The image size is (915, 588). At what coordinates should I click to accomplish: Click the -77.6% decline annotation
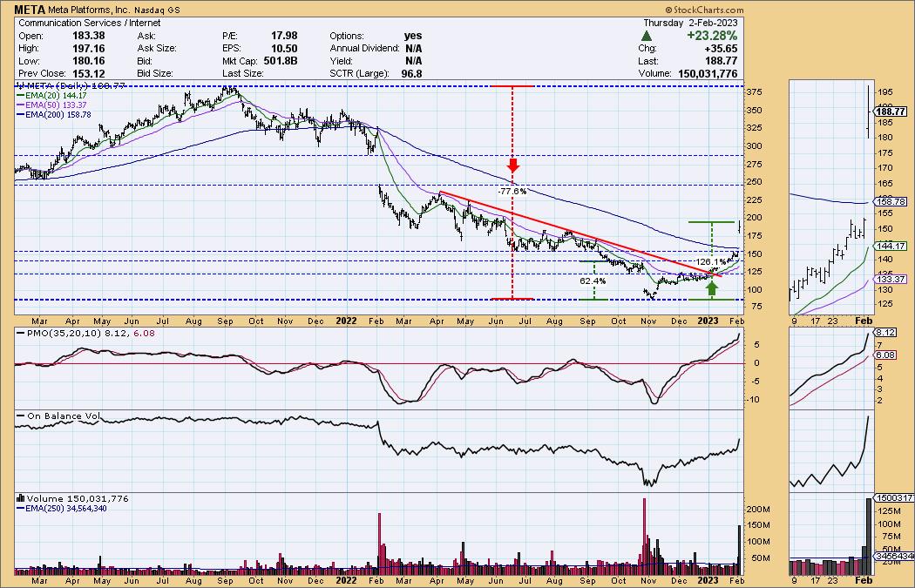pyautogui.click(x=512, y=192)
